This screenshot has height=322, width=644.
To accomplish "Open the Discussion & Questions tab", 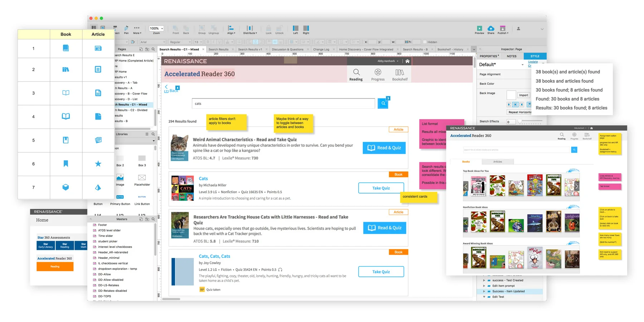I will 288,49.
